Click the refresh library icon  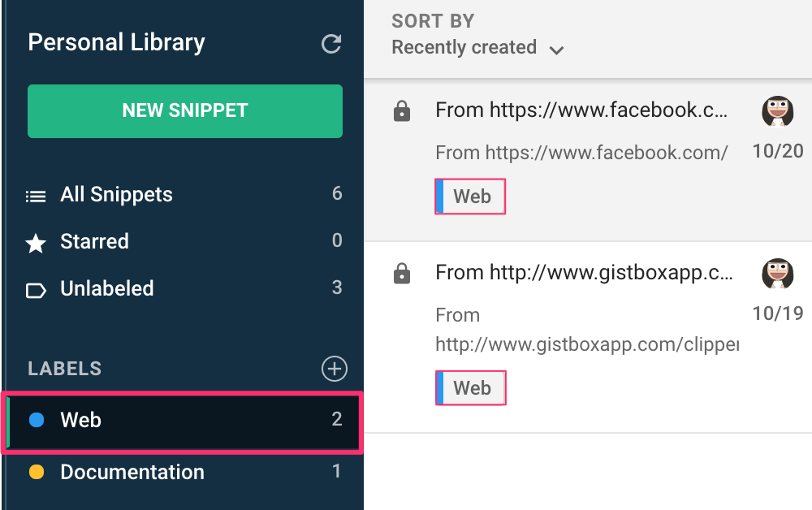click(x=331, y=44)
